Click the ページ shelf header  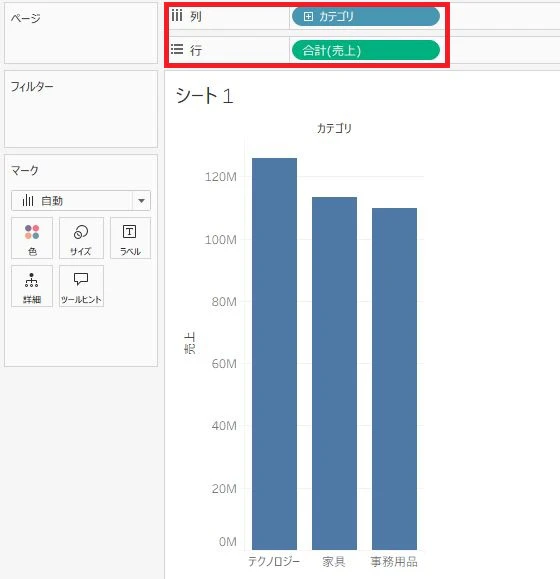coord(25,18)
